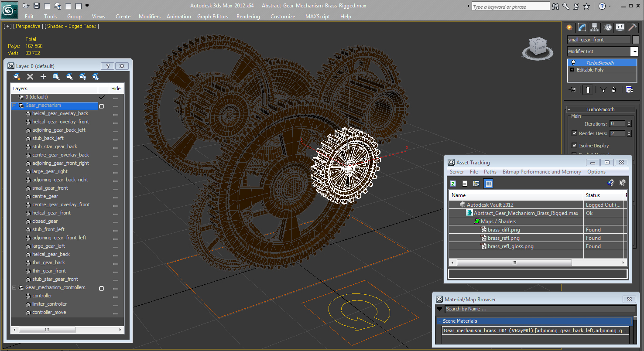Viewport: 644px width, 351px height.
Task: Click the viewport [+] general menu label
Action: click(x=7, y=26)
